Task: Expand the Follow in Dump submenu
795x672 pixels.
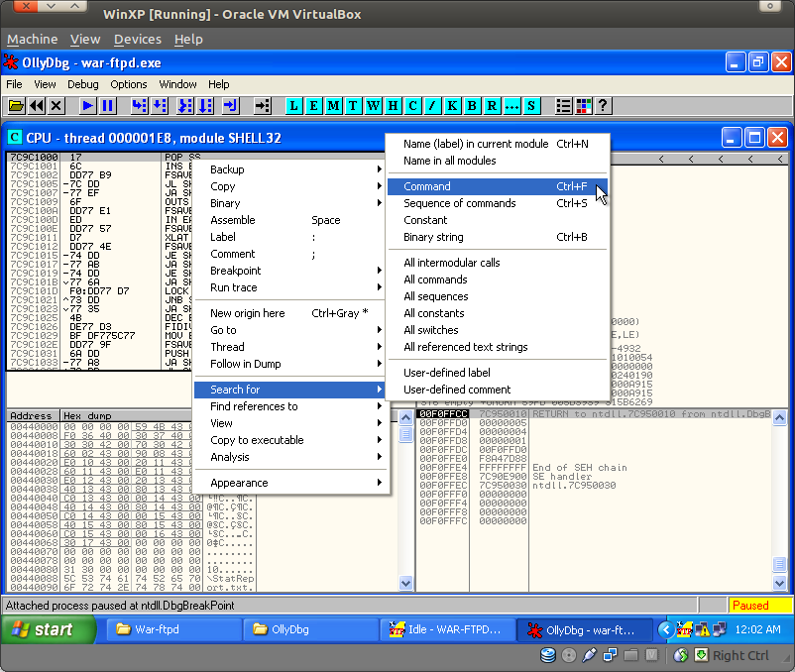Action: (x=289, y=364)
